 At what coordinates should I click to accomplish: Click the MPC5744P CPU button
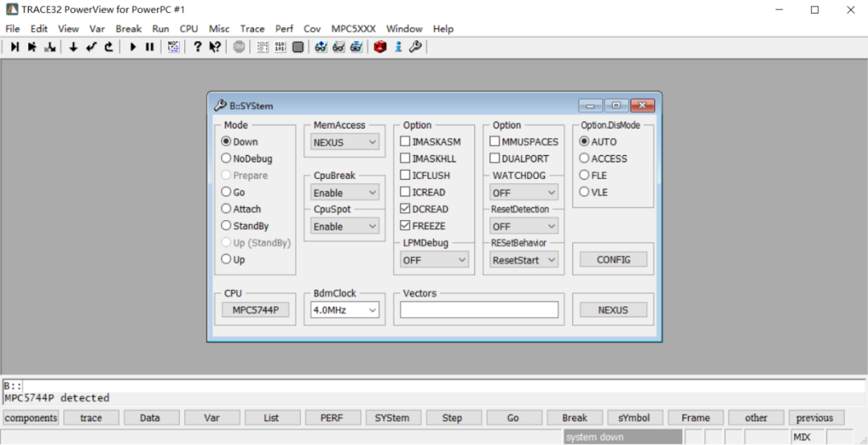point(256,310)
